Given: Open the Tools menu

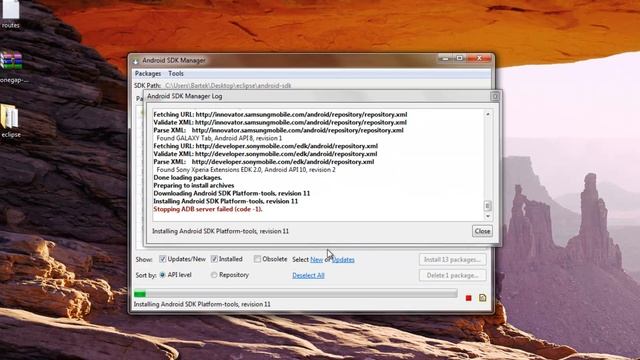Looking at the screenshot, I should coord(176,74).
